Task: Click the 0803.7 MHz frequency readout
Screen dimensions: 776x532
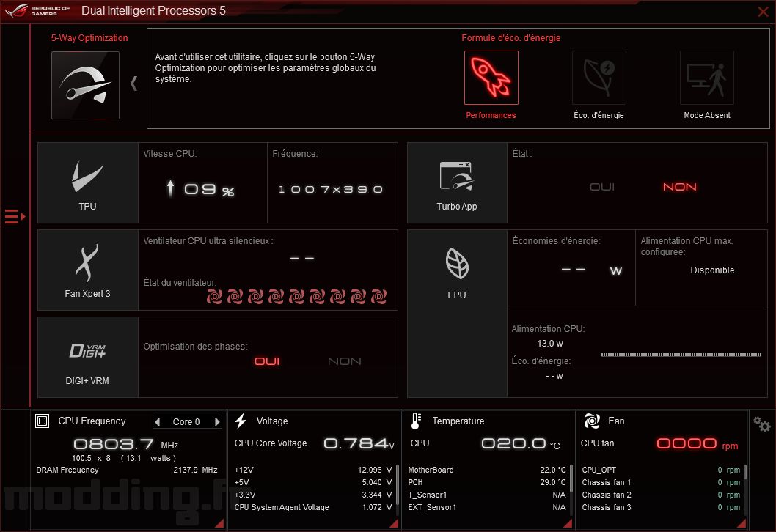Action: click(125, 443)
